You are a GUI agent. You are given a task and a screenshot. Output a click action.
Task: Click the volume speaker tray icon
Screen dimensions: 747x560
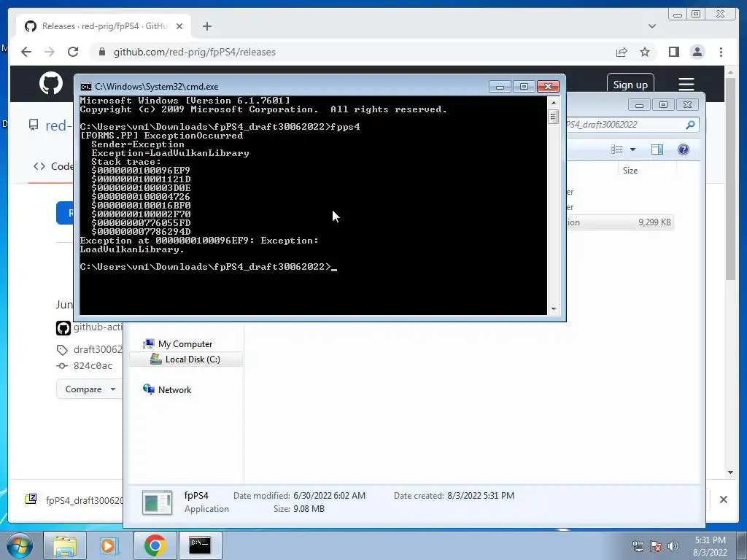click(x=673, y=546)
